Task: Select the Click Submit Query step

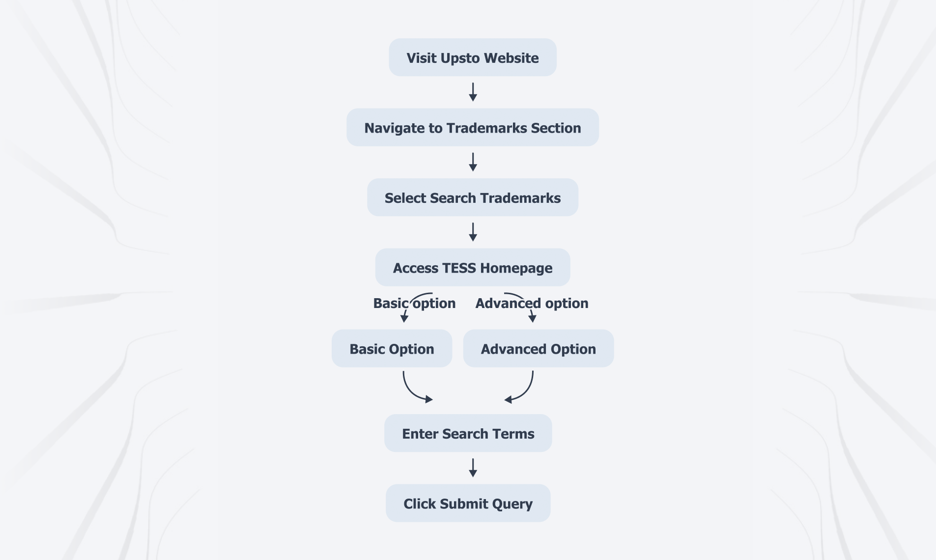Action: point(468,504)
